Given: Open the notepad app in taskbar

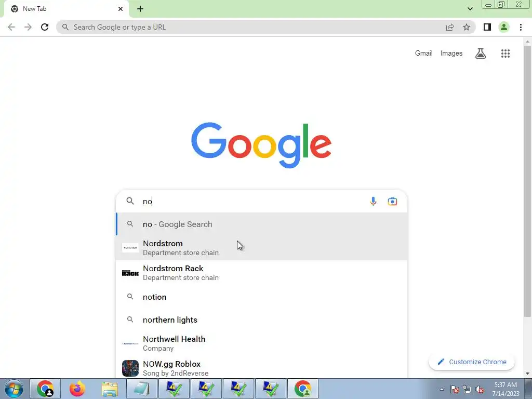Looking at the screenshot, I should (142, 389).
